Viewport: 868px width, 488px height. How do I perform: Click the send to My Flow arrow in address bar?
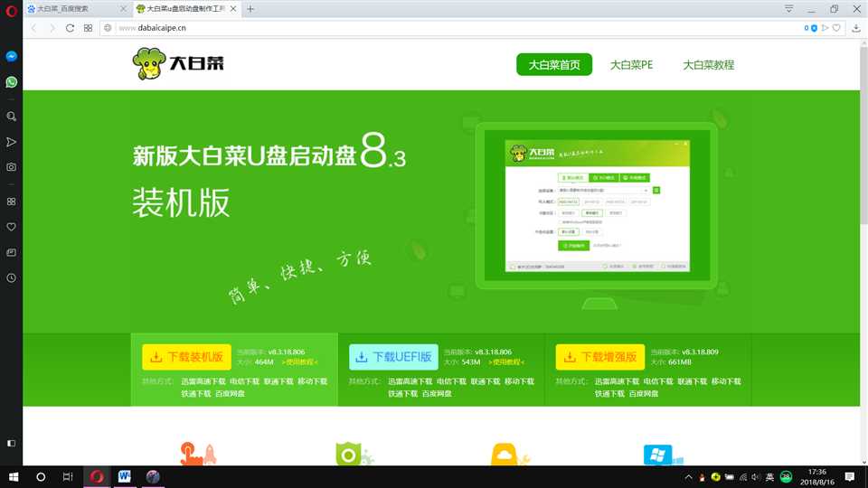826,28
